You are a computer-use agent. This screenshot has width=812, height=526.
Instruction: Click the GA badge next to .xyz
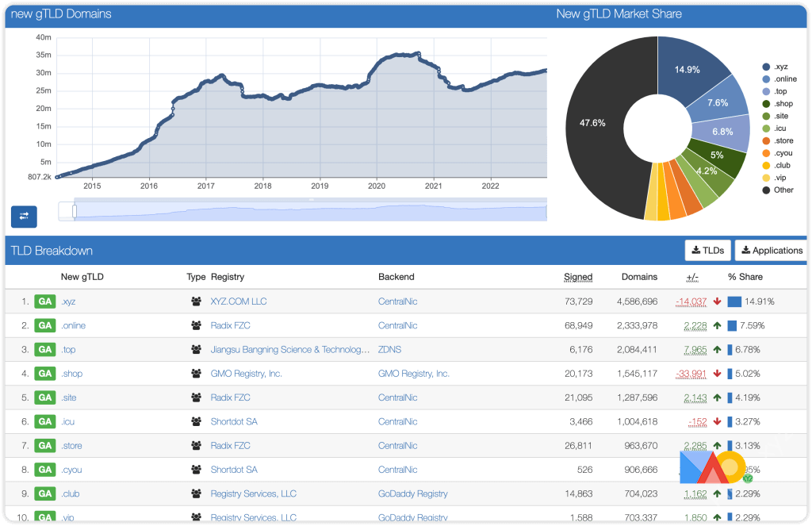click(45, 301)
